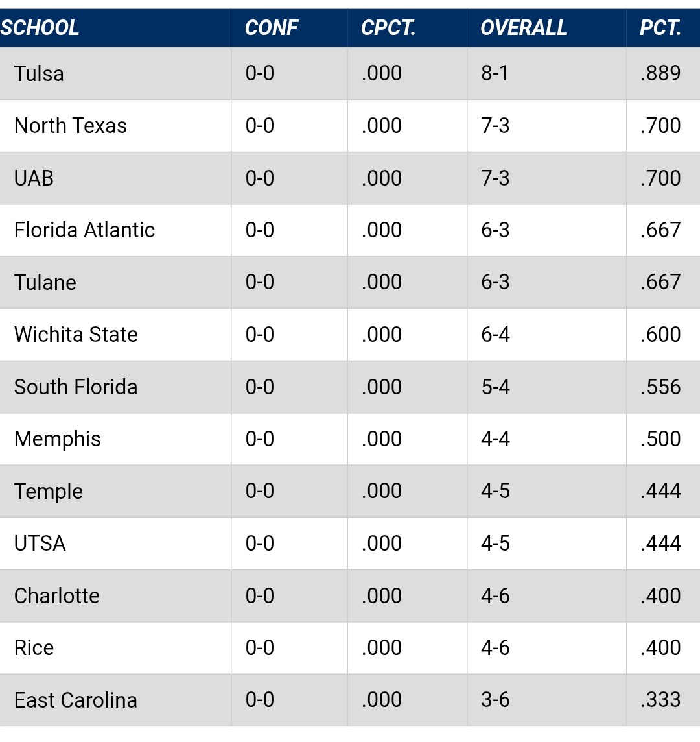Open the South Florida entry

[x=76, y=387]
